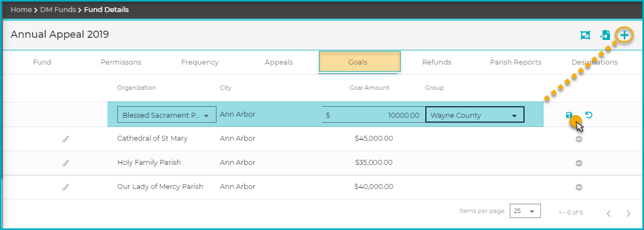Sort by the Organization column header
The image size is (644, 230).
point(137,88)
